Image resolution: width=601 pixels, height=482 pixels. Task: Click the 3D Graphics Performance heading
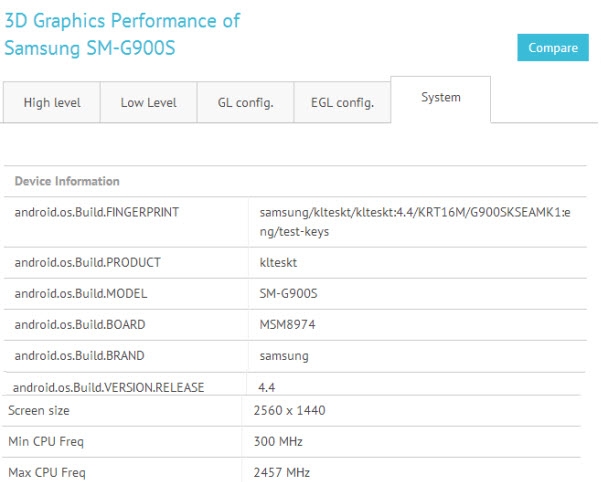click(122, 34)
